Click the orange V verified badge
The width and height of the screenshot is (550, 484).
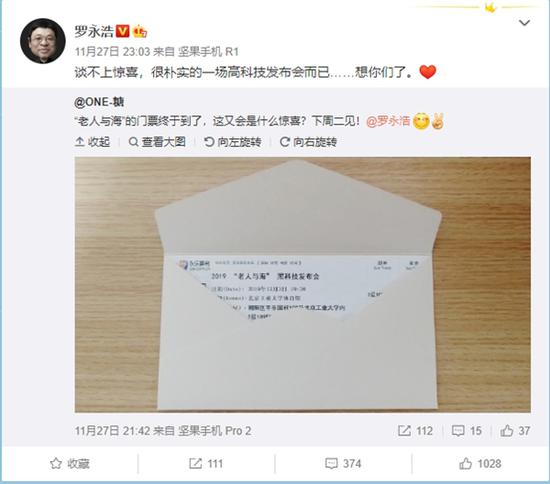pyautogui.click(x=122, y=32)
